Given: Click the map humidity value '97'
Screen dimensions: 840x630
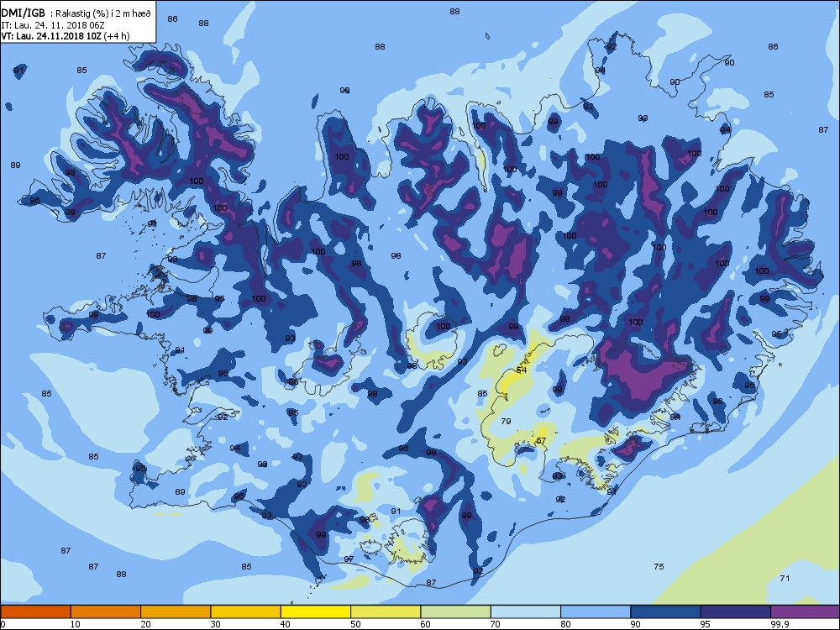Looking at the screenshot, I should pos(349,559).
